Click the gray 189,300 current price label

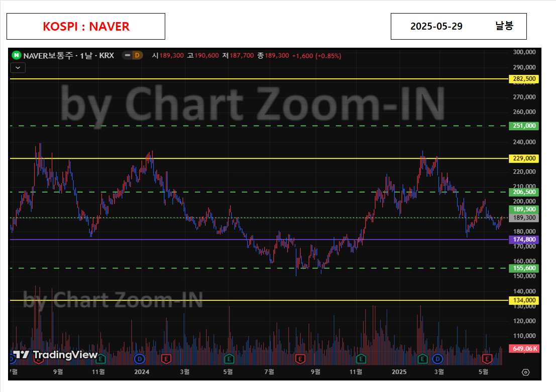tap(524, 218)
